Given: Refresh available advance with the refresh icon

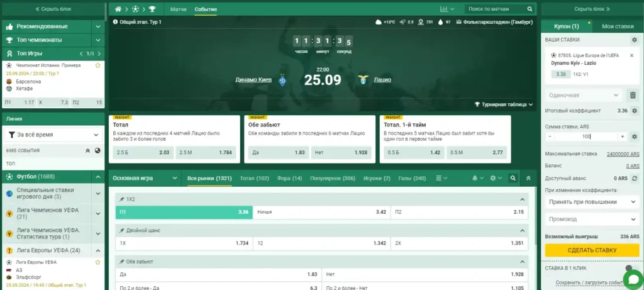Looking at the screenshot, I should (634, 178).
